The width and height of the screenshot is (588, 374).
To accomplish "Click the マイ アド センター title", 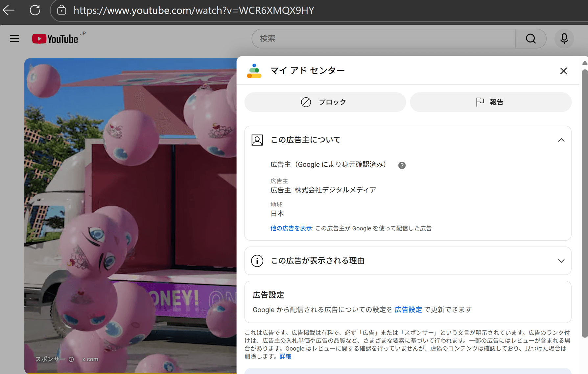I will [x=307, y=70].
